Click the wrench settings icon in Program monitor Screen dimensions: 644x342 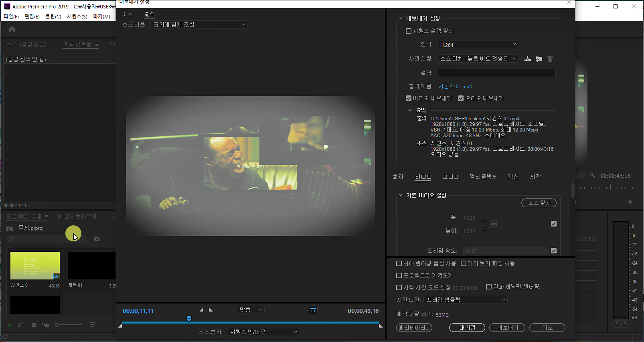point(593,176)
